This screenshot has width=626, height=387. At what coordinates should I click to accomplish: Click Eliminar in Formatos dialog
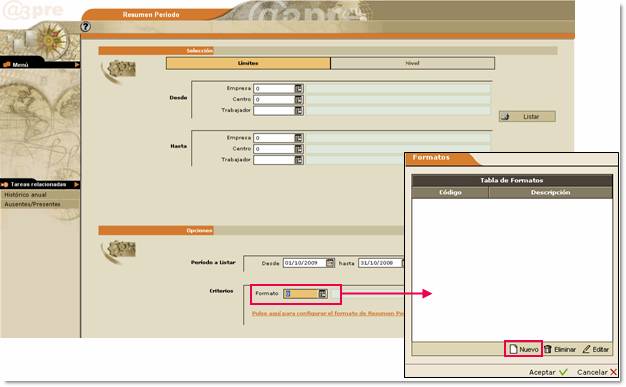pos(560,349)
